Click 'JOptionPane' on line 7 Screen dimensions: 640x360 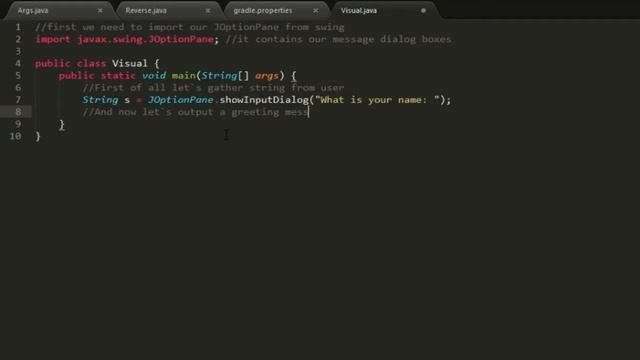tap(180, 100)
